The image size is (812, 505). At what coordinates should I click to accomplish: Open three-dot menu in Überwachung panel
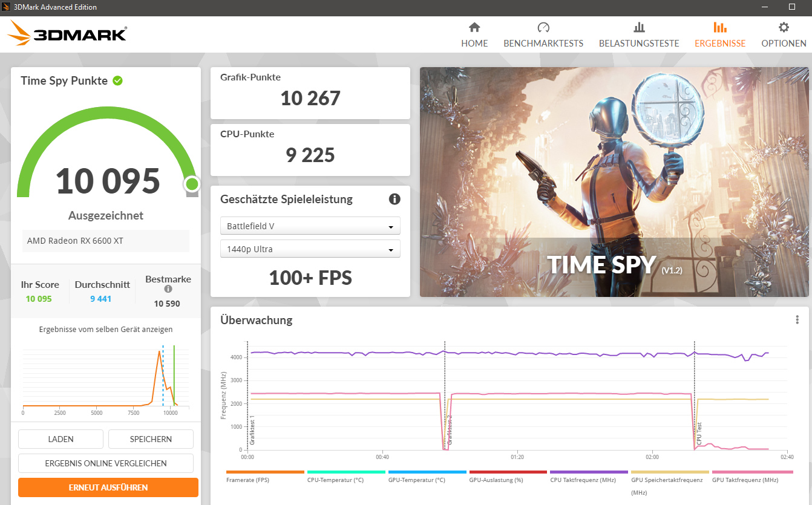[797, 320]
